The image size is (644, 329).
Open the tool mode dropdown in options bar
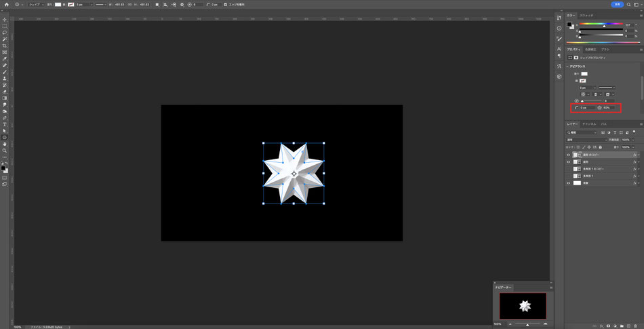pyautogui.click(x=36, y=5)
